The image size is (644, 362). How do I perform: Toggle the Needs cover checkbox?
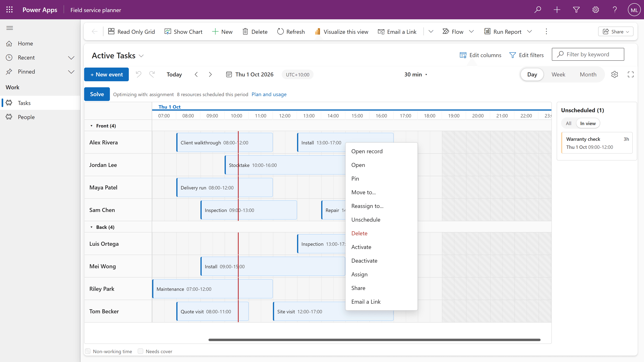tap(140, 351)
